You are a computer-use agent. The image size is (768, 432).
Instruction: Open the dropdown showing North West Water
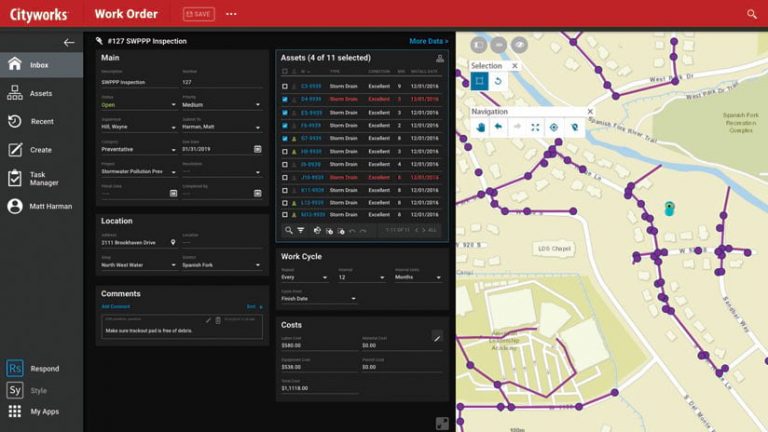139,265
